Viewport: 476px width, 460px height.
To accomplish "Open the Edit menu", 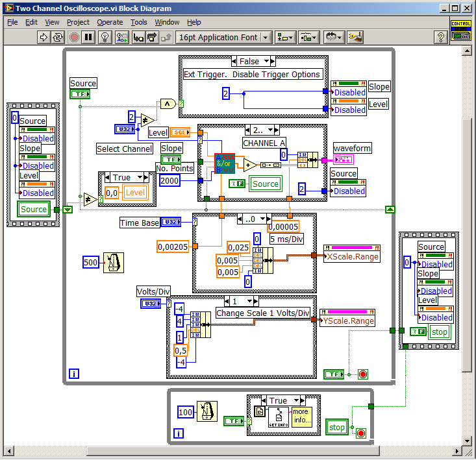I will click(x=31, y=22).
